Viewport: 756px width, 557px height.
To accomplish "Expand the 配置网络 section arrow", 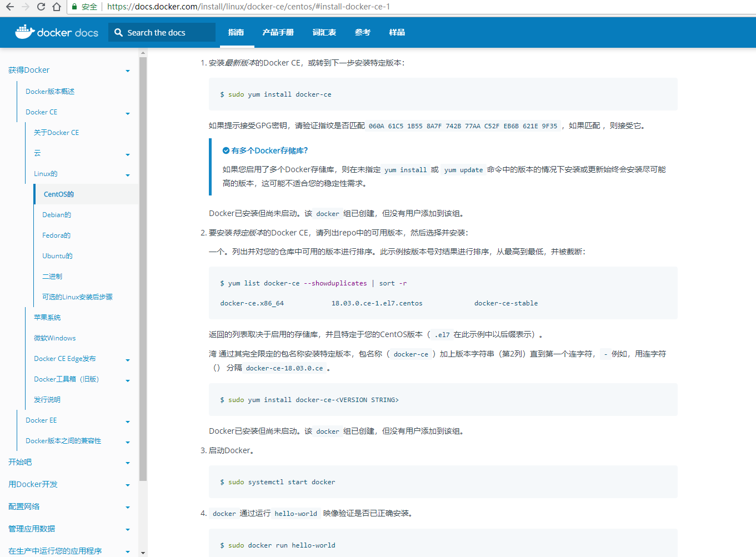I will [x=128, y=507].
